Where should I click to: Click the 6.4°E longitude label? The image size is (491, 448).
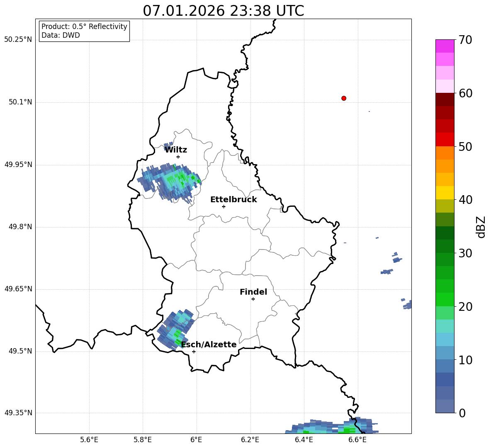click(x=304, y=440)
